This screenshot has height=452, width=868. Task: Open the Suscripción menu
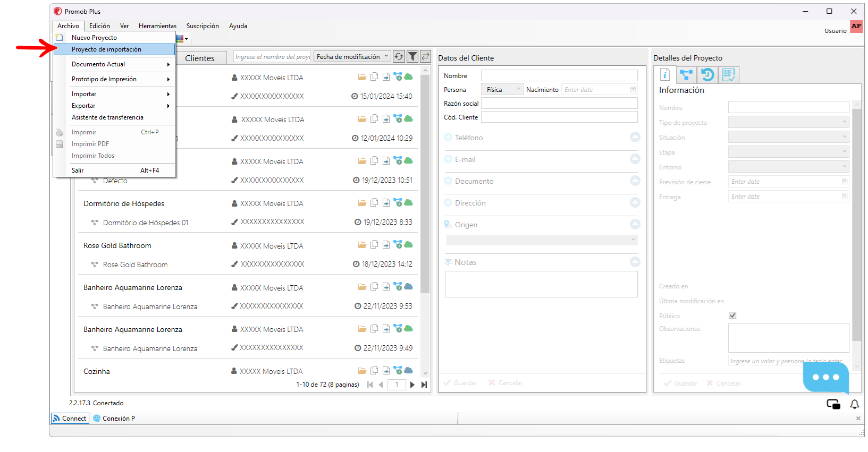(203, 26)
